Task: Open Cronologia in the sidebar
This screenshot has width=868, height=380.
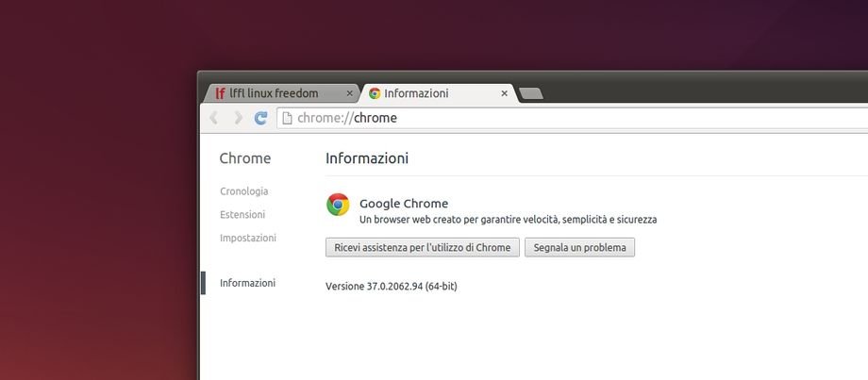Action: point(244,191)
